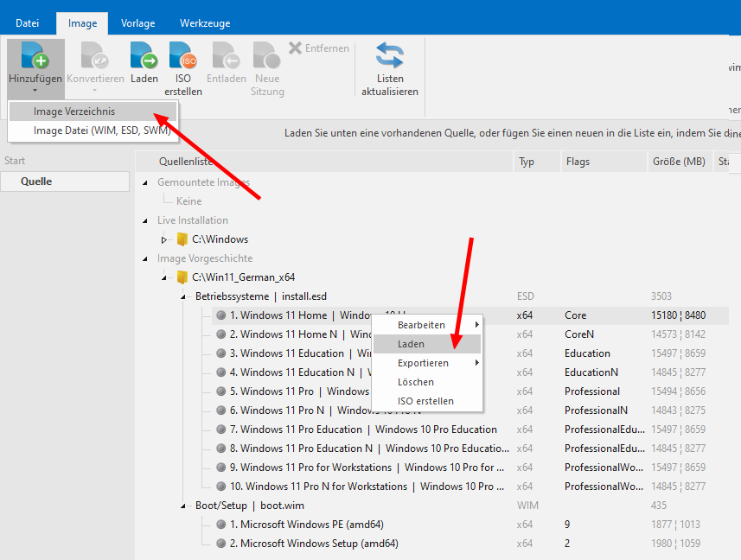Select row 9. Windows 11 Pro for Workstations
The height and width of the screenshot is (560, 741).
(470, 467)
